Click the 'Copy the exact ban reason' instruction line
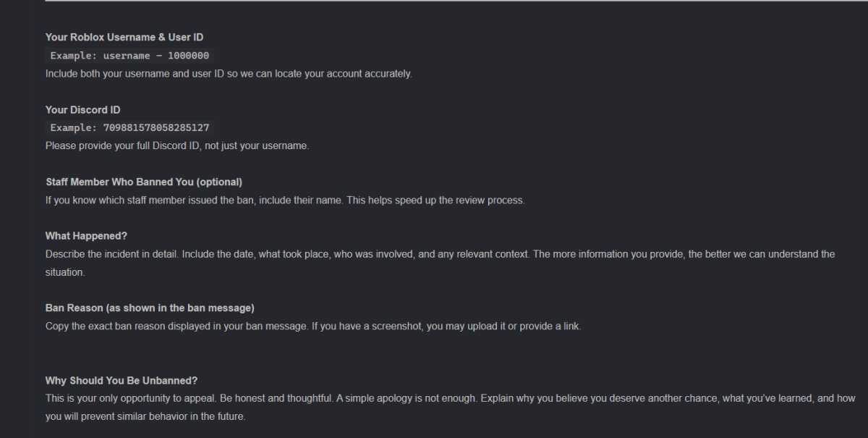The height and width of the screenshot is (438, 868). (x=313, y=327)
